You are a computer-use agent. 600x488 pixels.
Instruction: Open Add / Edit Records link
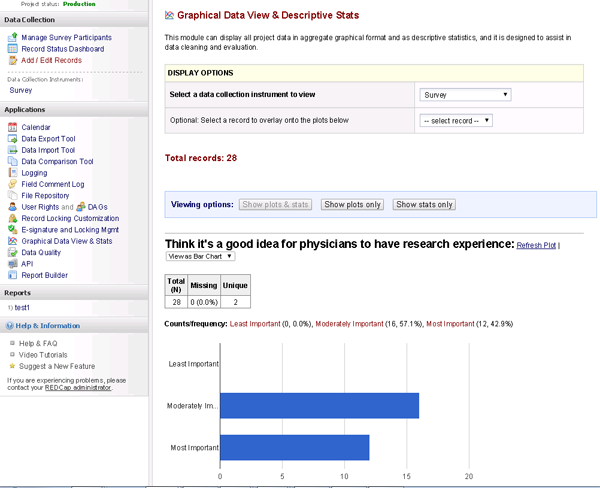coord(52,60)
